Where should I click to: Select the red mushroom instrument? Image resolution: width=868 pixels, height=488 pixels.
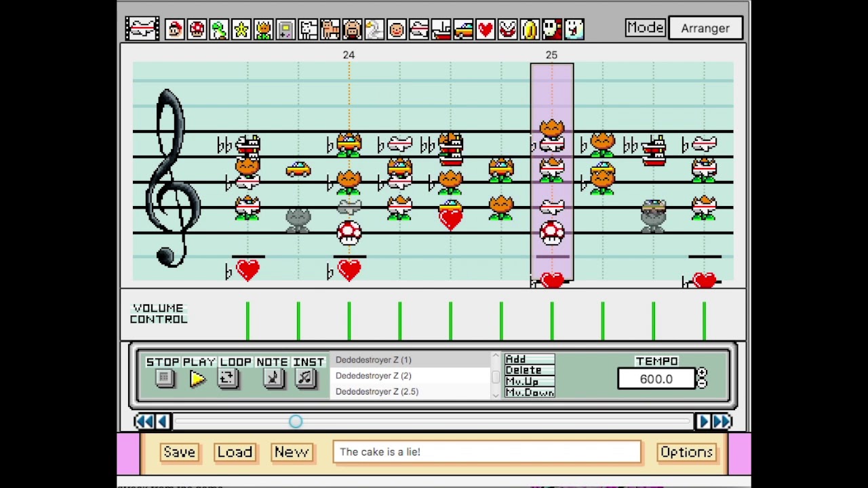pos(197,29)
